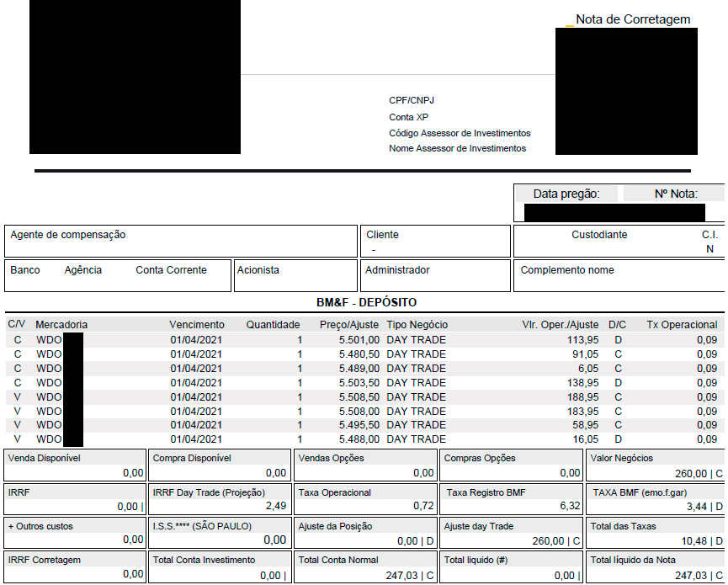Click the 'Data pregão:' header
The image size is (728, 585).
pos(566,194)
